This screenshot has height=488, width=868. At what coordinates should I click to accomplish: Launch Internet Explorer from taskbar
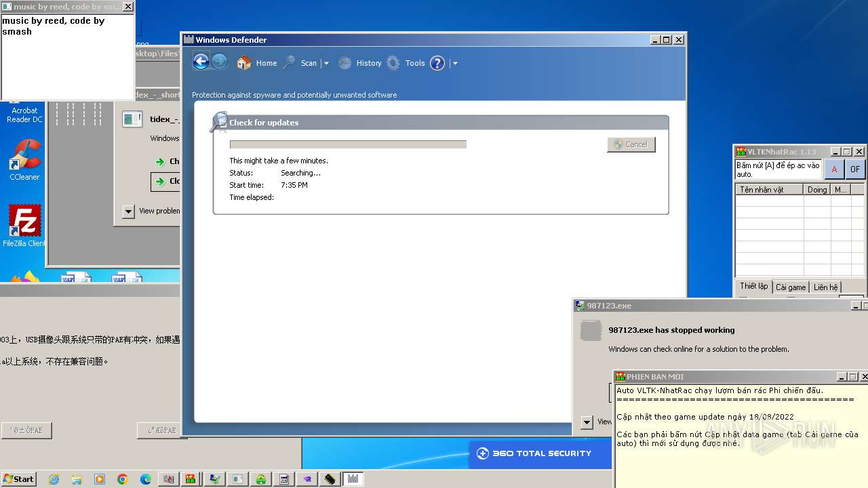(54, 479)
